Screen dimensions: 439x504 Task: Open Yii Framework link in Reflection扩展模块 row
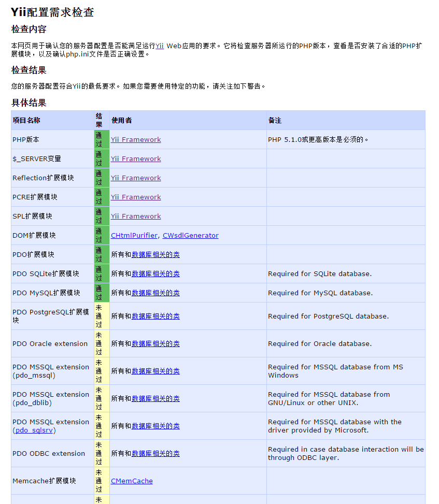point(136,178)
